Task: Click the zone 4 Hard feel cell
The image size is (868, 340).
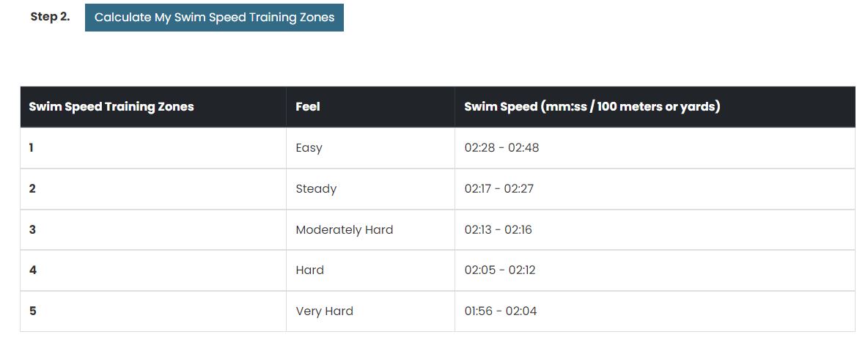Action: [x=309, y=270]
